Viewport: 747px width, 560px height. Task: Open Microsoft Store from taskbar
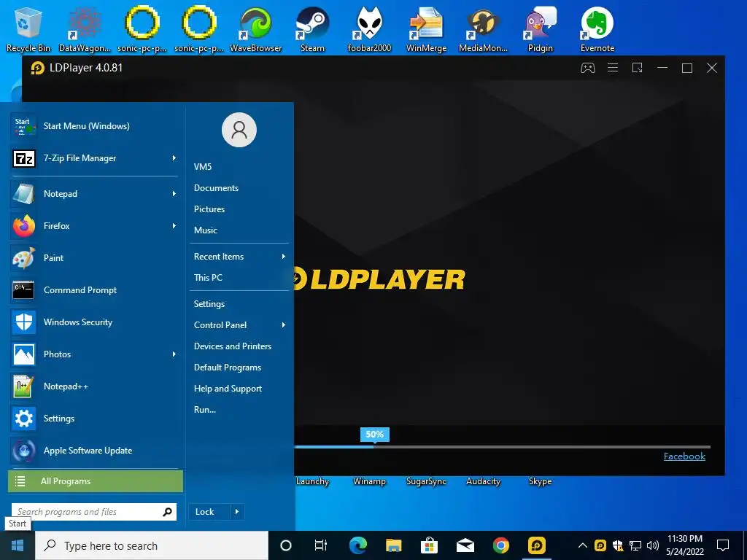click(x=429, y=545)
